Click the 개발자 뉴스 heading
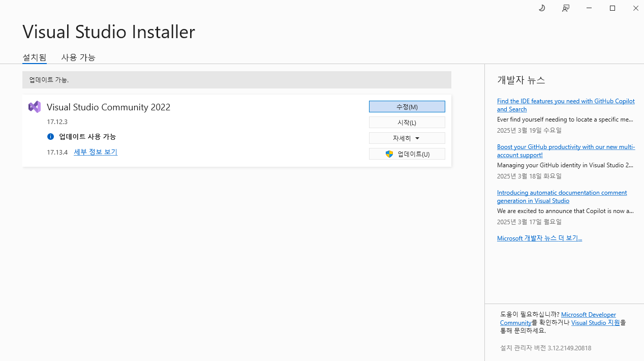The image size is (644, 361). [x=521, y=80]
